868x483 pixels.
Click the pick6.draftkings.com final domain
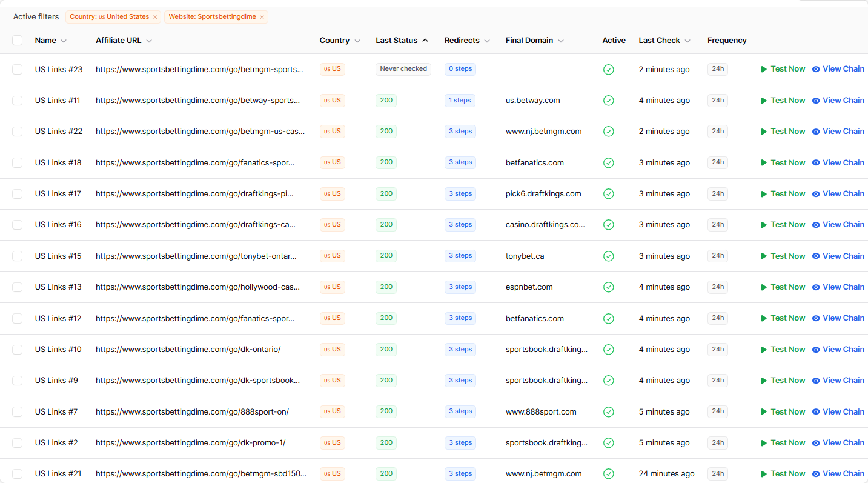tap(543, 194)
